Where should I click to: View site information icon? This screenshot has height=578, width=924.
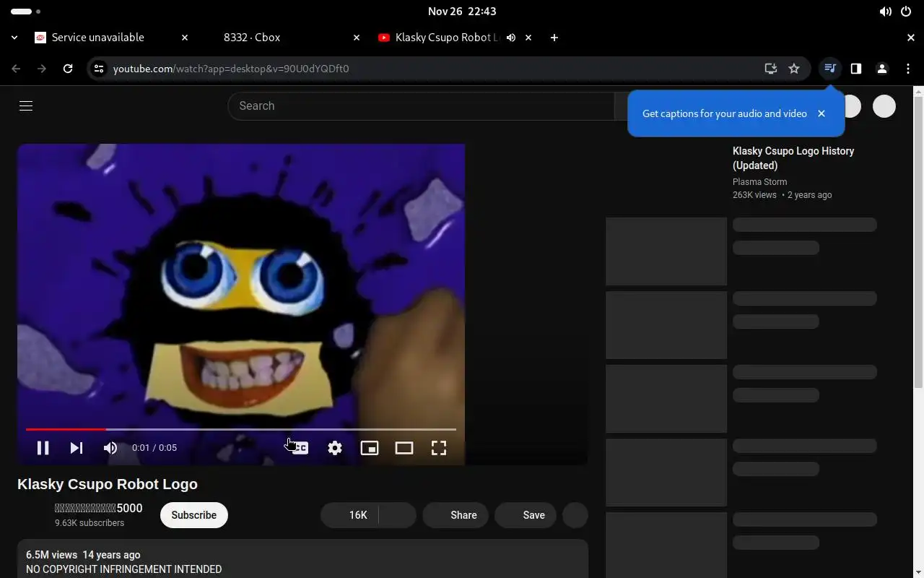pyautogui.click(x=99, y=69)
